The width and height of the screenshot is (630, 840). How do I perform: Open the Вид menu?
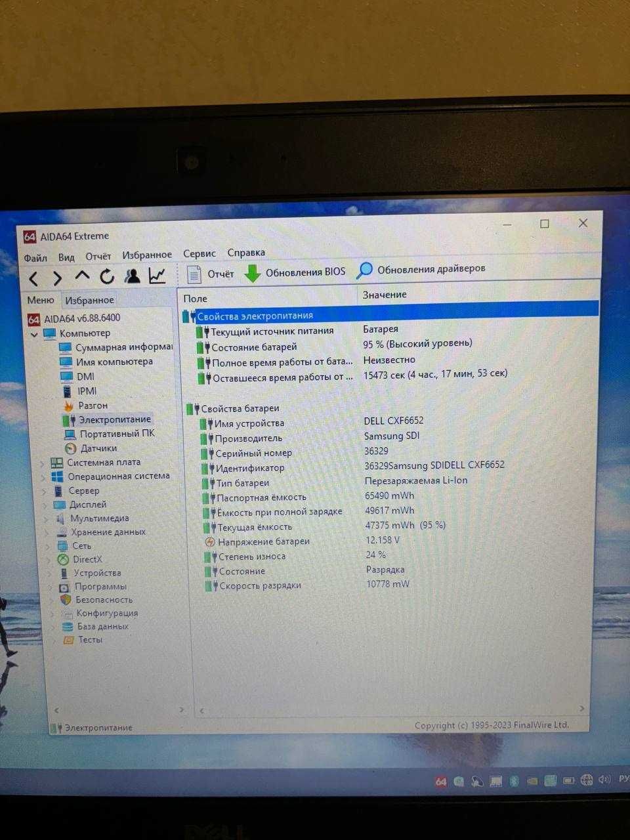(66, 257)
